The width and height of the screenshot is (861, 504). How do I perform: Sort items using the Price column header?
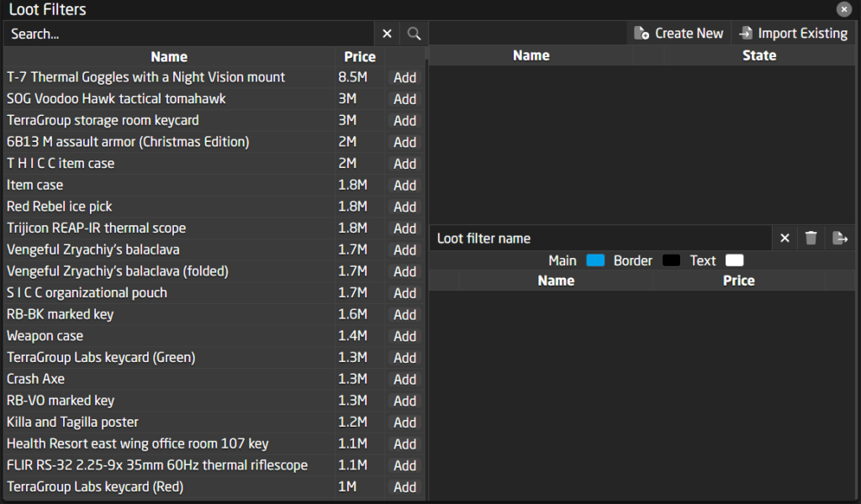[x=360, y=56]
